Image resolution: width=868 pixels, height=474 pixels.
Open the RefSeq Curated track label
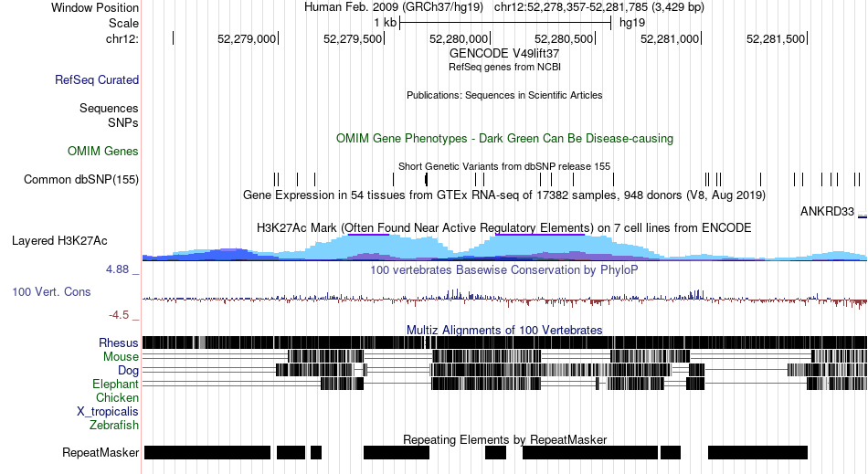[97, 79]
